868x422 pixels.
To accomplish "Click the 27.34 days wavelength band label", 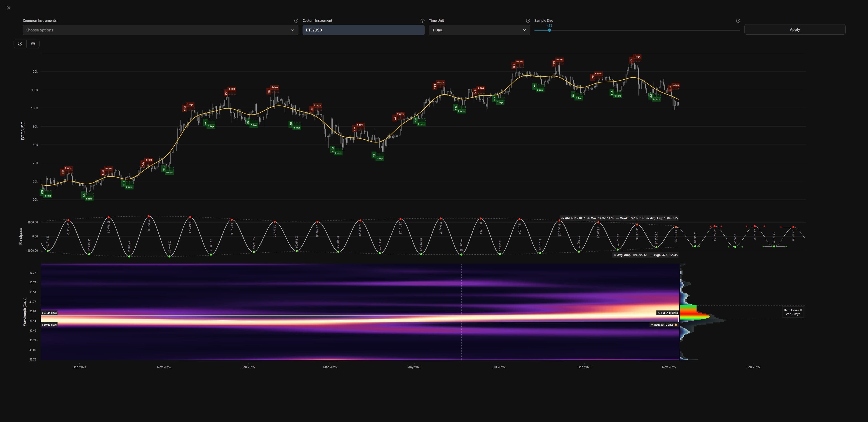I will (x=49, y=313).
